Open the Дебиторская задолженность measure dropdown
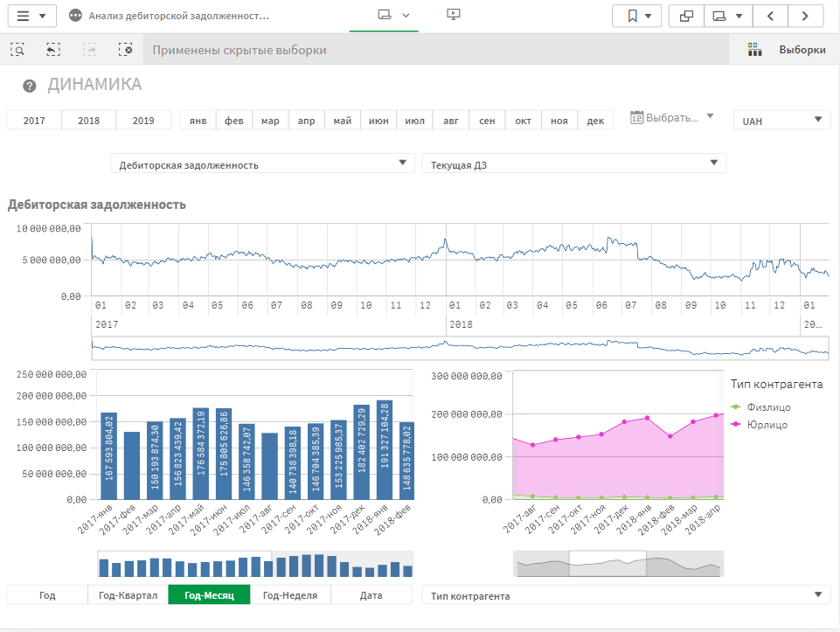 (263, 164)
